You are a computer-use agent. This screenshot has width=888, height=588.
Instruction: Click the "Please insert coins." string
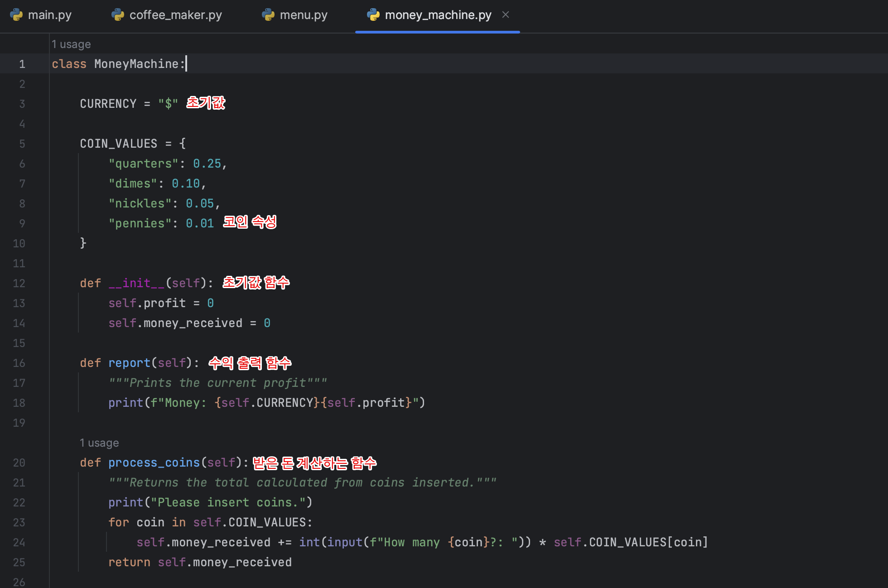pos(228,503)
